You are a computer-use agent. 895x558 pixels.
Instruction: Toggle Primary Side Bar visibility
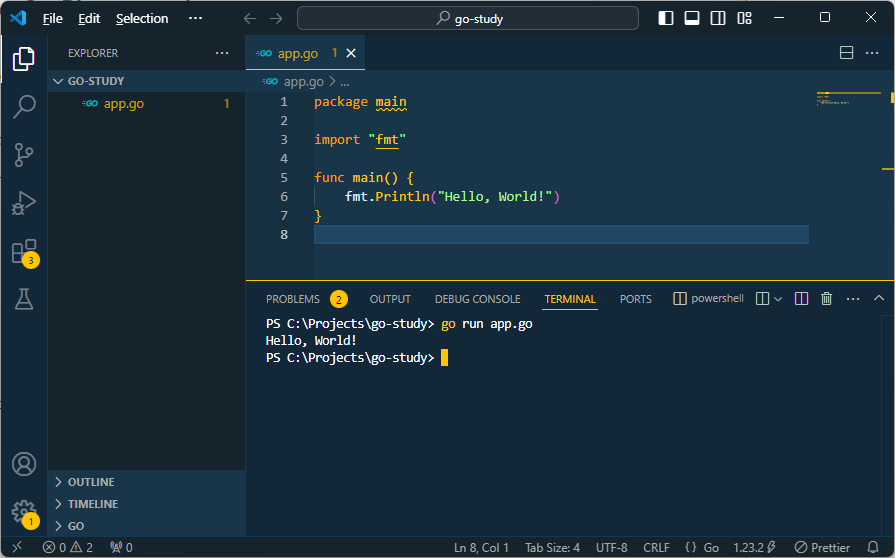tap(666, 18)
